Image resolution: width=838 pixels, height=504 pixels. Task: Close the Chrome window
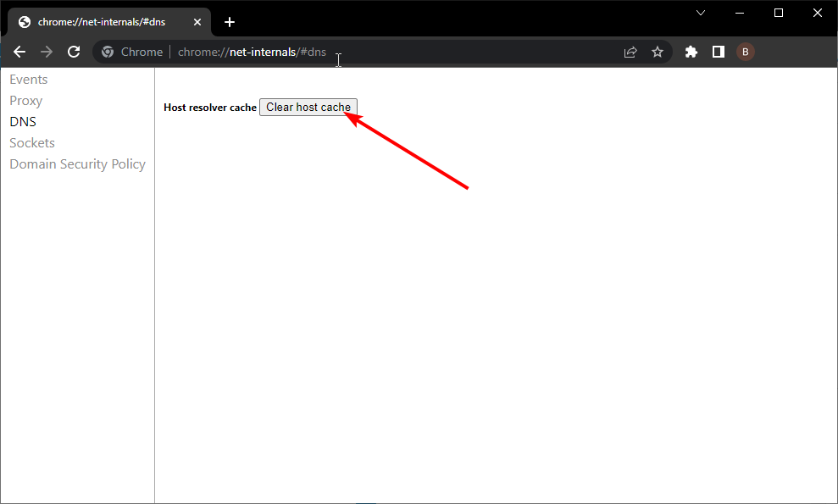[x=818, y=13]
